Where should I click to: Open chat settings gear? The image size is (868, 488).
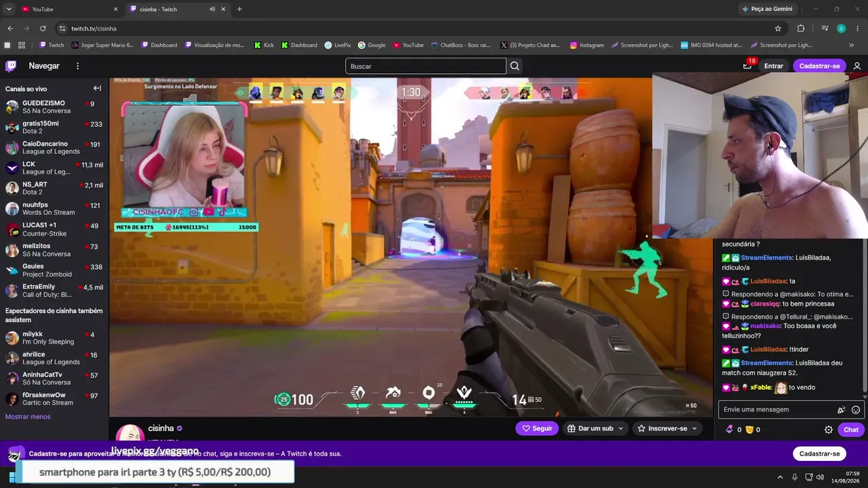pyautogui.click(x=829, y=430)
